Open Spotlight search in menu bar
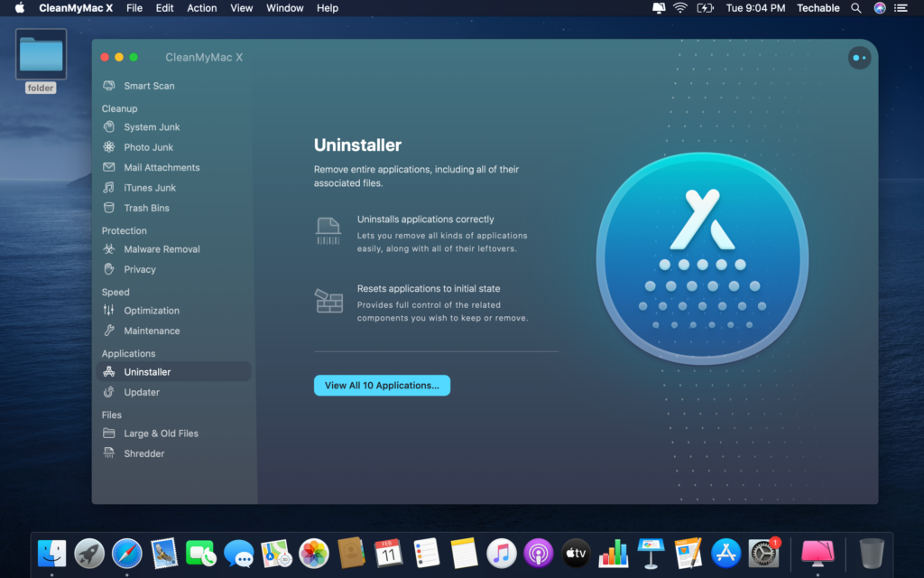Screen dimensions: 924x578 855,8
